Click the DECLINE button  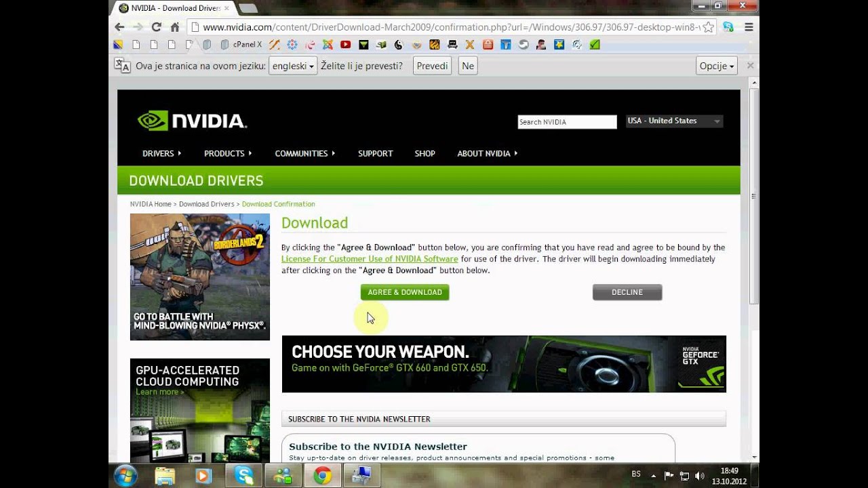[x=627, y=292]
